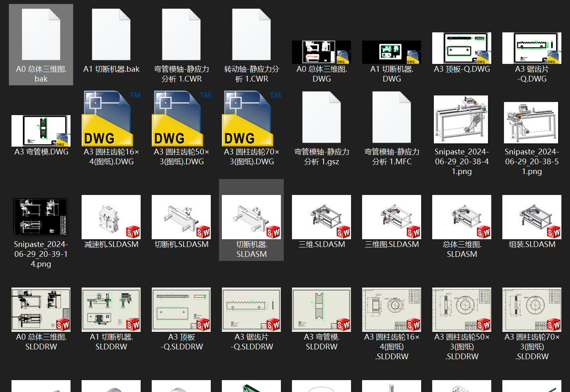
Task: Click the label "A3 圆柱齿轮70×3(图纸).SLDDRW"
Action: (532, 347)
